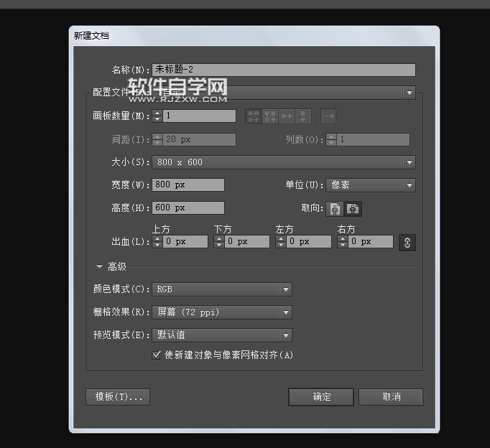Open the 颜色模式 color mode dropdown (RGB)
Screen dimensions: 490x448
[x=222, y=289]
